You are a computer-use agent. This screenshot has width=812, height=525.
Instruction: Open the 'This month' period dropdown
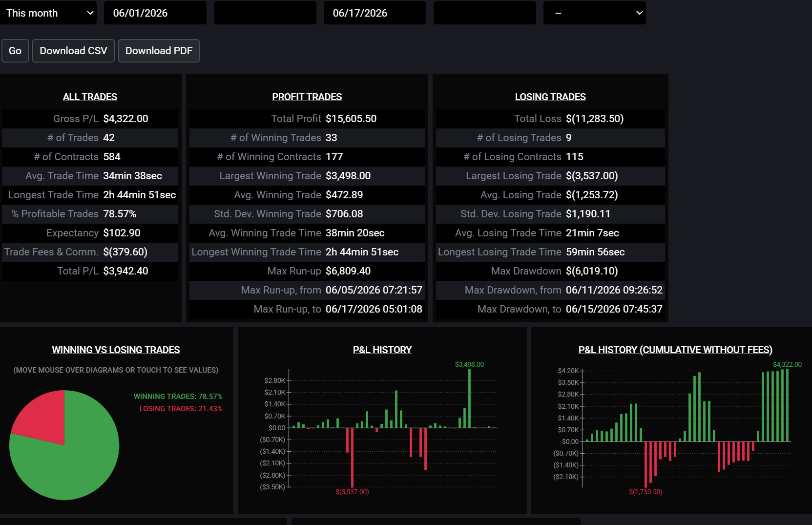click(x=48, y=13)
